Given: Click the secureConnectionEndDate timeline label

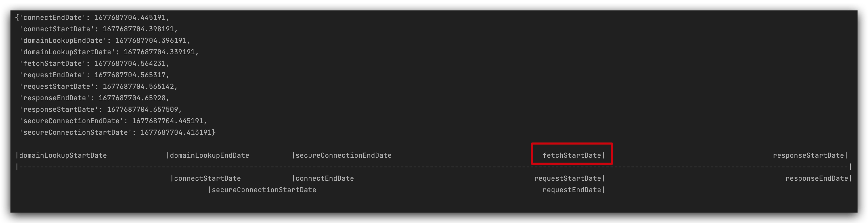Looking at the screenshot, I should 343,155.
